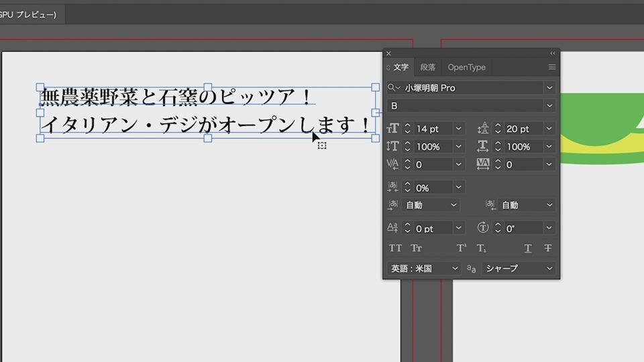
Task: Enable Subscript text style
Action: (481, 248)
